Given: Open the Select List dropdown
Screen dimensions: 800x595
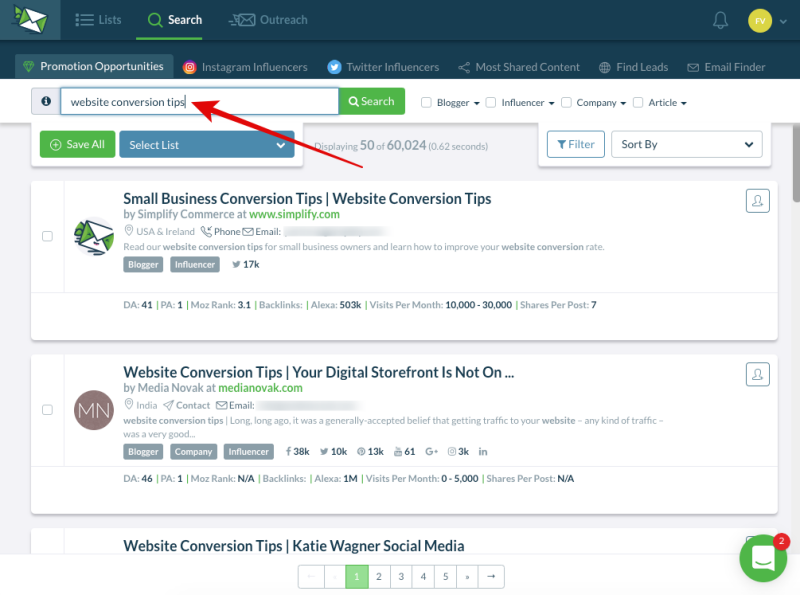Looking at the screenshot, I should coord(207,144).
